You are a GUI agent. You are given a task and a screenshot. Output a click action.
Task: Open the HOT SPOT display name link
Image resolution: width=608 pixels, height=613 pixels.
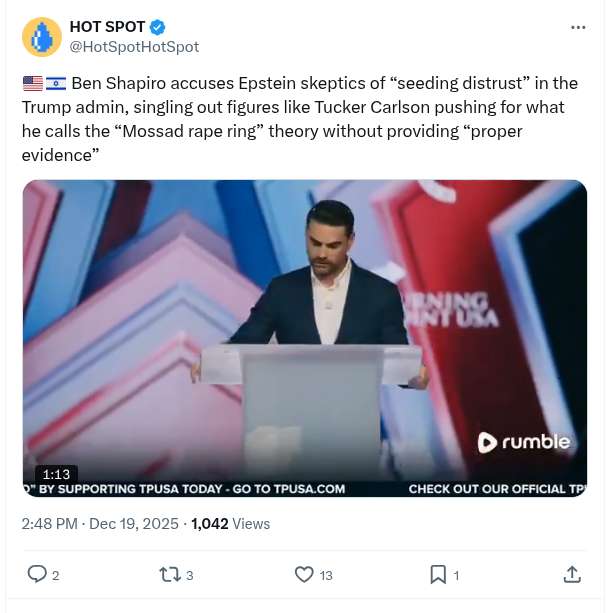pos(107,27)
